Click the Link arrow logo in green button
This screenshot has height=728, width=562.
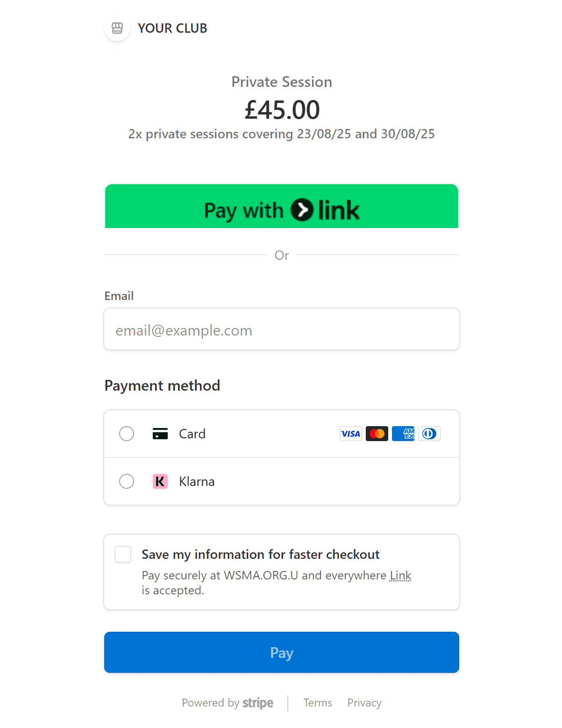click(302, 210)
